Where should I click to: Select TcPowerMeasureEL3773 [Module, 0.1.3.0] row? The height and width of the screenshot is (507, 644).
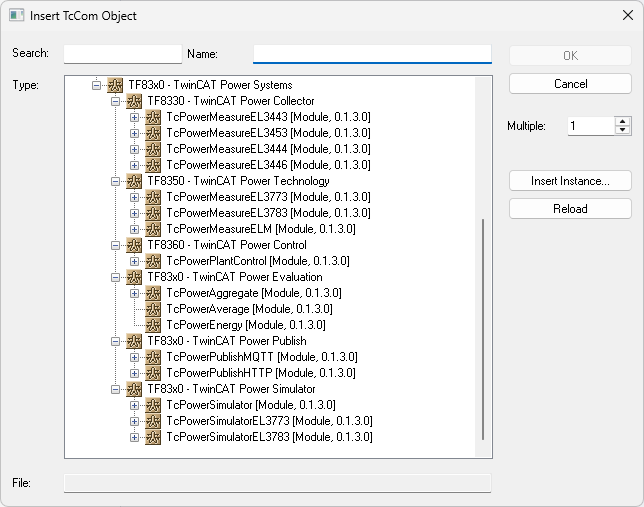[268, 197]
